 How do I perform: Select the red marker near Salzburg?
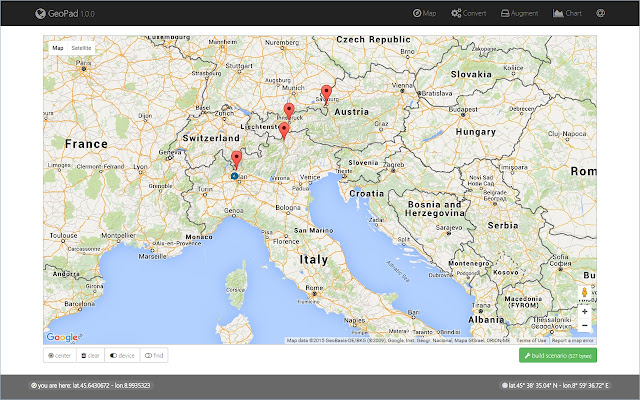[x=326, y=94]
